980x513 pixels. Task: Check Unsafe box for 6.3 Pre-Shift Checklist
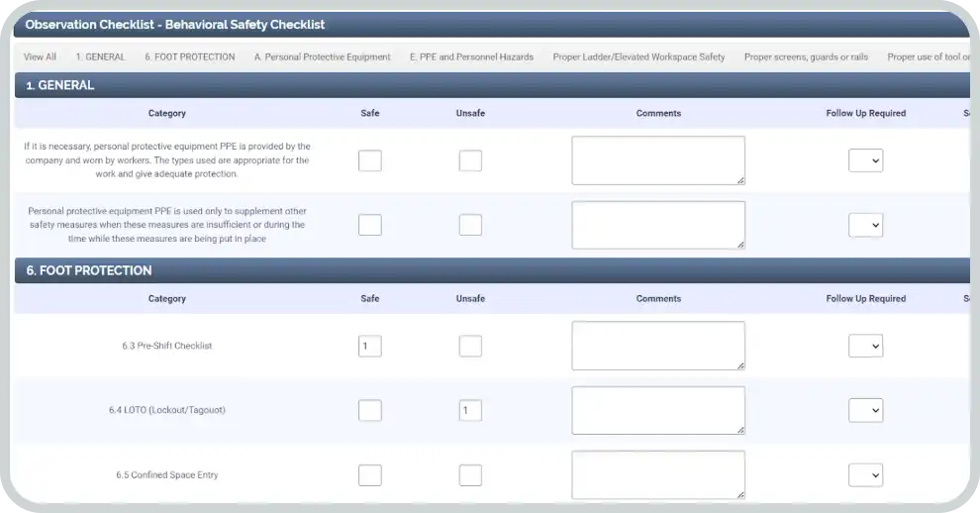(x=470, y=347)
